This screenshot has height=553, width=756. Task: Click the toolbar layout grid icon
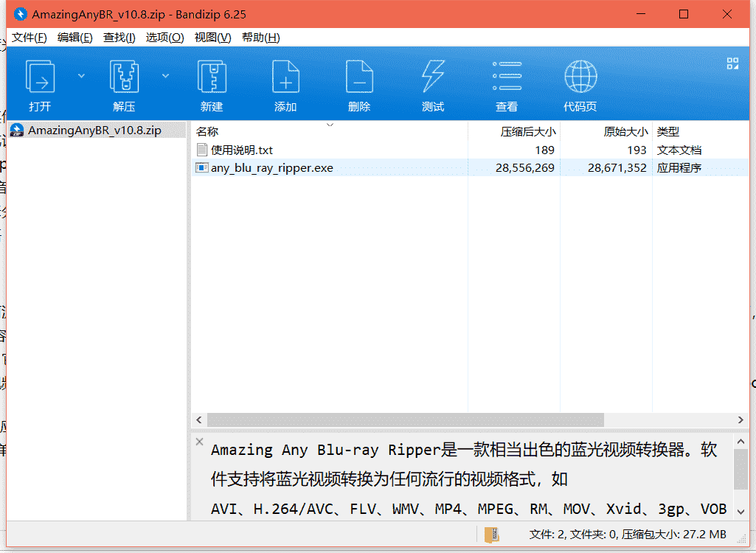click(x=733, y=63)
